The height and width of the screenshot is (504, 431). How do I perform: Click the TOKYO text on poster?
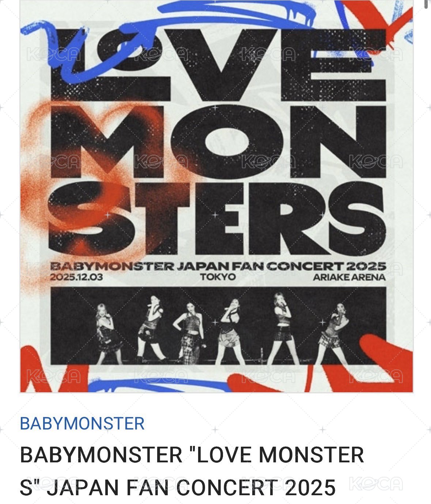click(218, 277)
